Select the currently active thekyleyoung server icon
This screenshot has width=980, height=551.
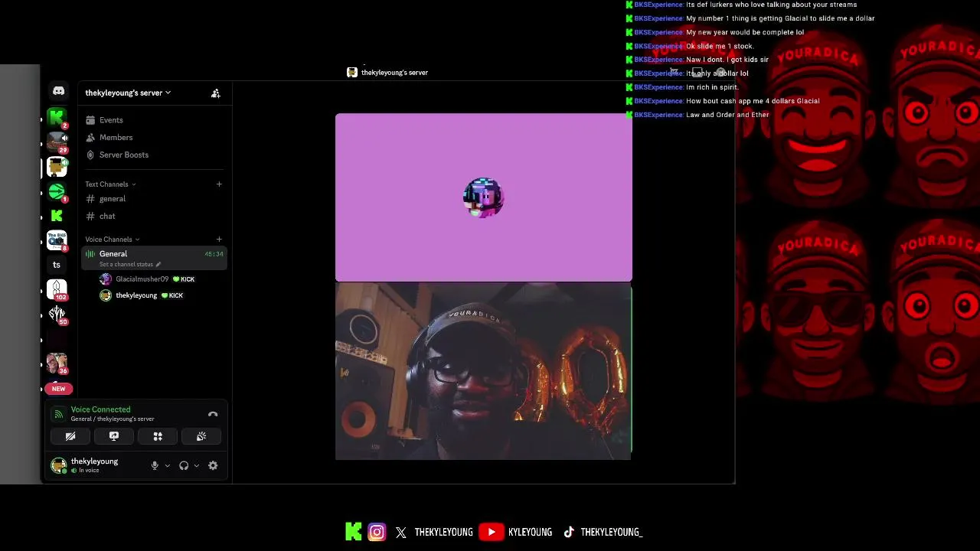click(57, 167)
